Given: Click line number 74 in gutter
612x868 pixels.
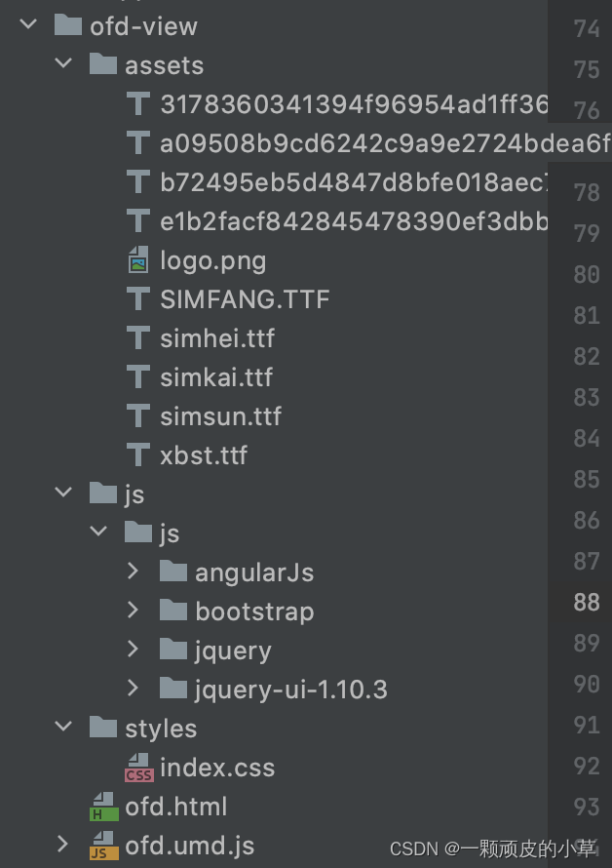Looking at the screenshot, I should pyautogui.click(x=587, y=29).
